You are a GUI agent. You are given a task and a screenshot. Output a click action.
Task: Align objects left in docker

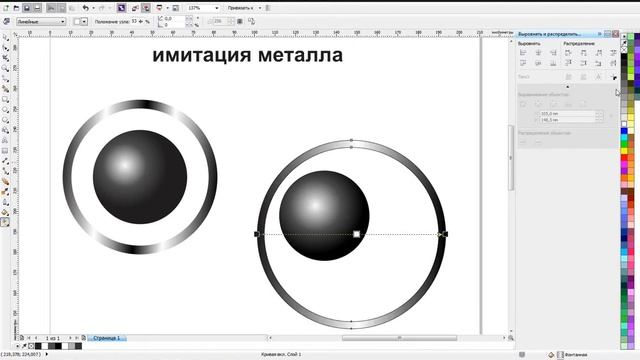[523, 53]
